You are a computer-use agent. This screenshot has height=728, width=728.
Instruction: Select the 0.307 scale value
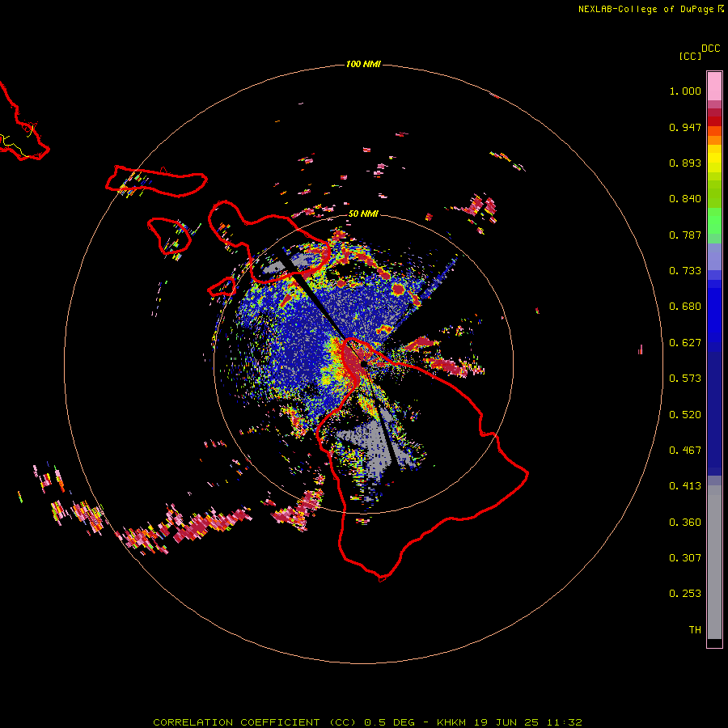click(x=685, y=558)
